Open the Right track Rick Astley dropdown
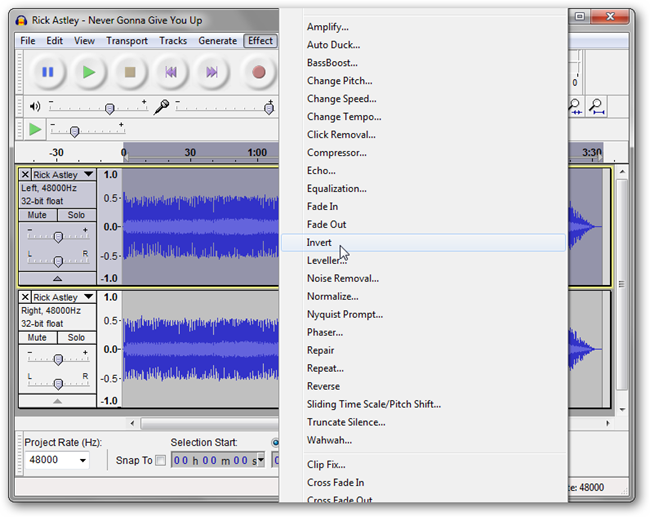 [88, 298]
